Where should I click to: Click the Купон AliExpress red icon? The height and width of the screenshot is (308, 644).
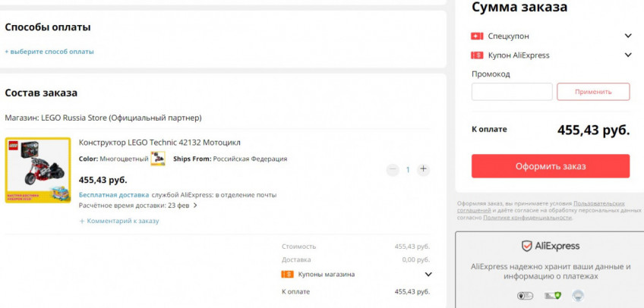477,55
